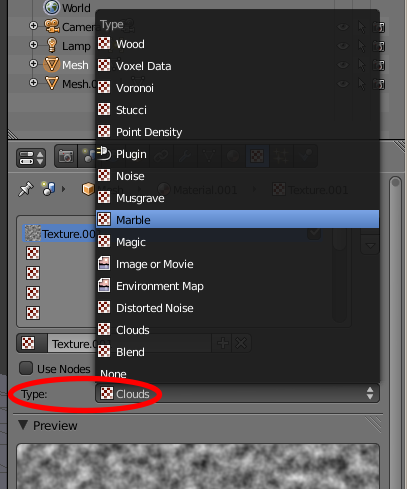Click the texture preview thumbnail image
The width and height of the screenshot is (407, 489).
click(198, 466)
